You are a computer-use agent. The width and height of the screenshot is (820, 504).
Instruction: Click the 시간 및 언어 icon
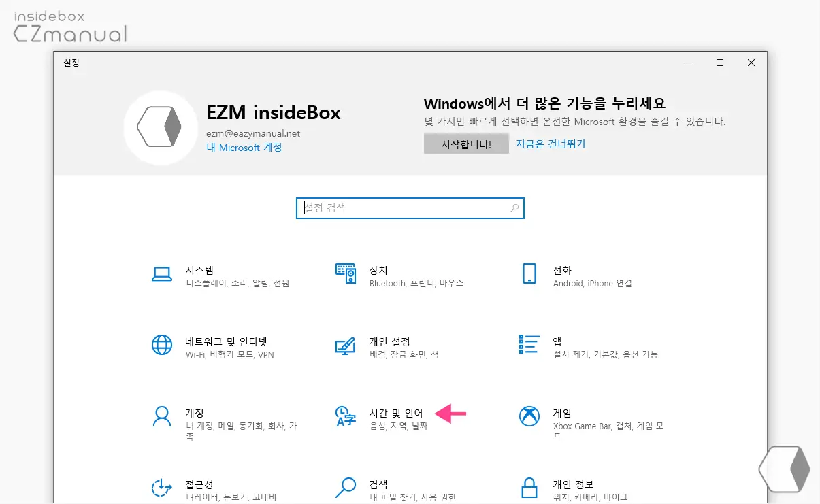pos(345,416)
